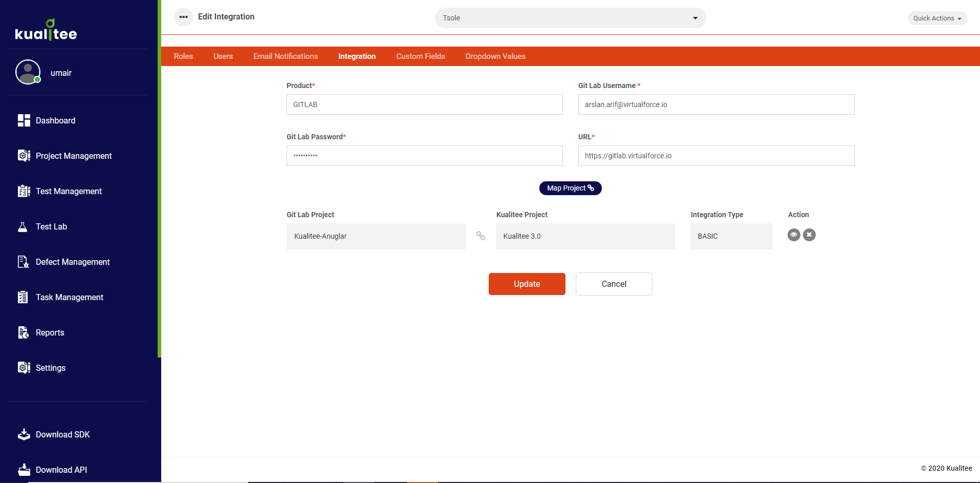Open Task Management section
Viewport: 980px width, 483px height.
(70, 297)
